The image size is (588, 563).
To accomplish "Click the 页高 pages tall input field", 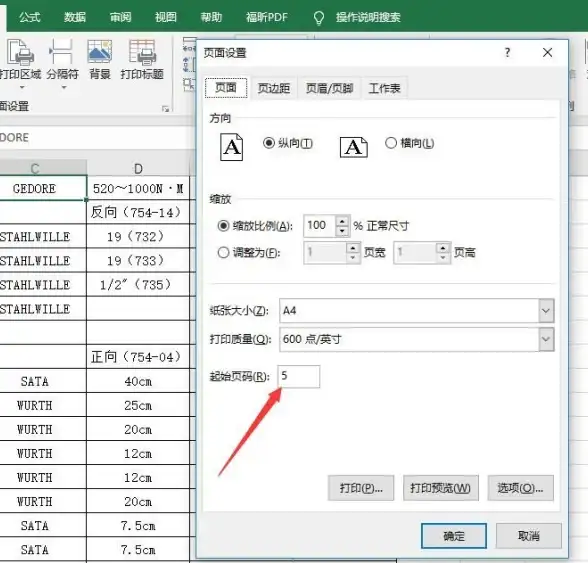I will 415,253.
